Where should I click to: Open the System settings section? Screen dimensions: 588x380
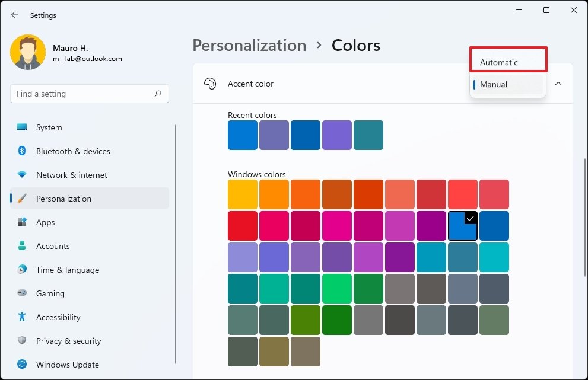click(x=48, y=127)
